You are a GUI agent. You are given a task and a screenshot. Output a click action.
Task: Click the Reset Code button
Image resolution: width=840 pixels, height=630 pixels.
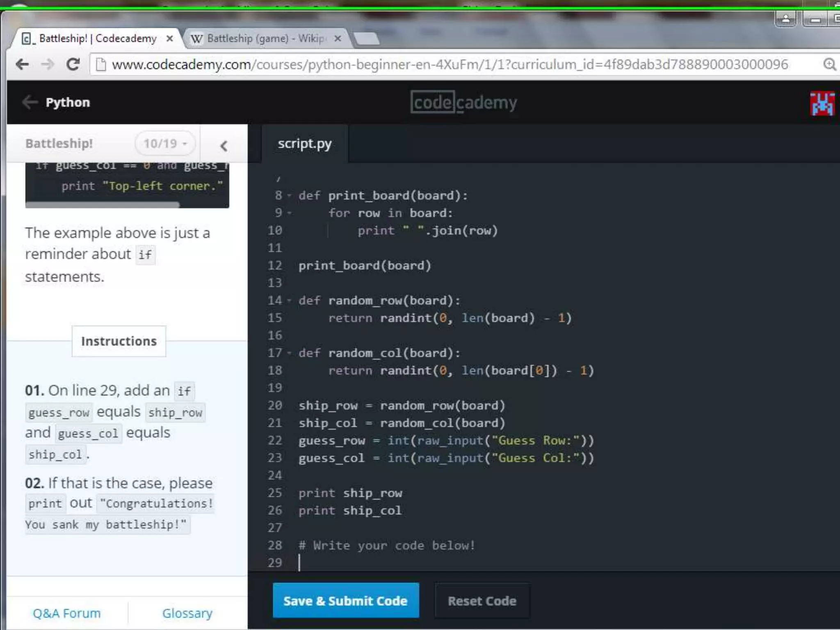click(x=482, y=601)
